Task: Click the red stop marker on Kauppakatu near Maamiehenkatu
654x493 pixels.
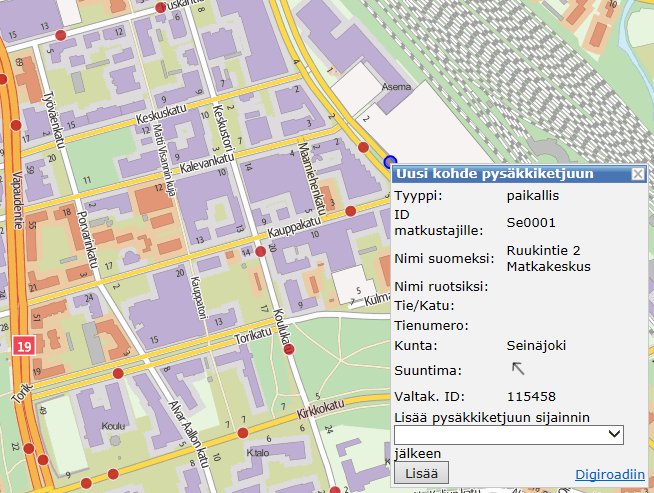Action: 351,211
